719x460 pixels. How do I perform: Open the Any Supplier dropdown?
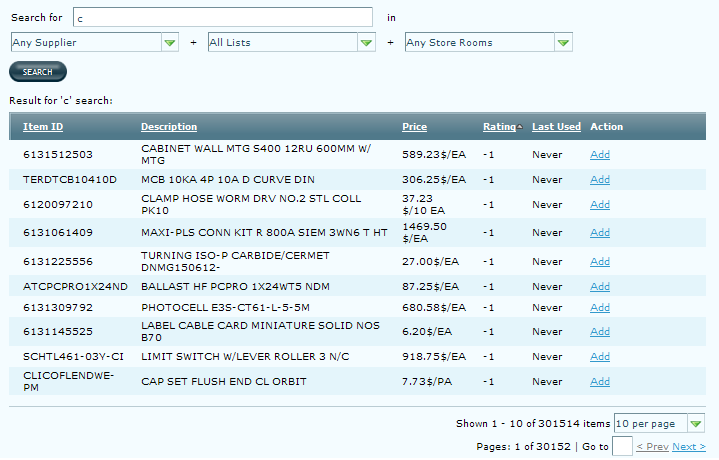click(94, 42)
